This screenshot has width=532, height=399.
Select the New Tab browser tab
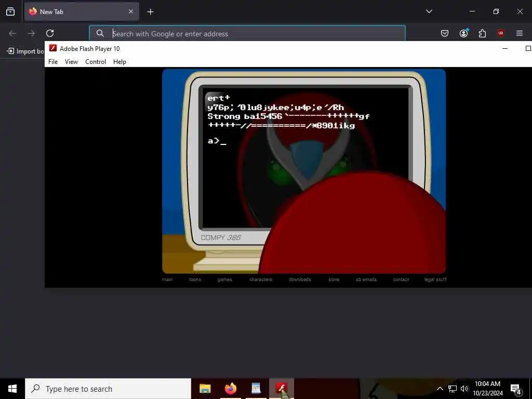82,12
